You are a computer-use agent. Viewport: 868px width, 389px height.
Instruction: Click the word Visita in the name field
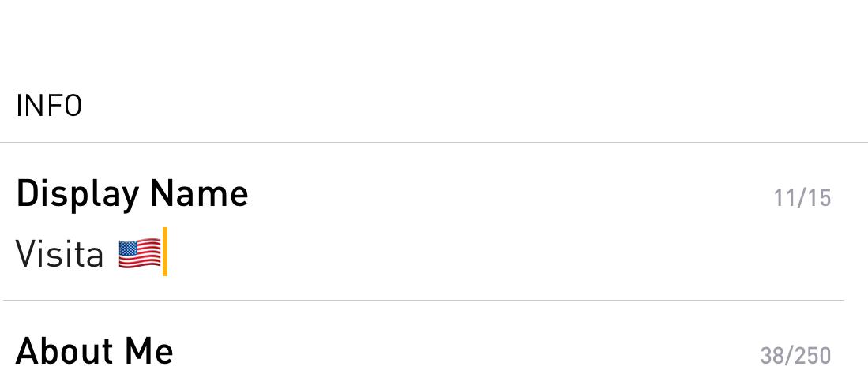tap(59, 254)
